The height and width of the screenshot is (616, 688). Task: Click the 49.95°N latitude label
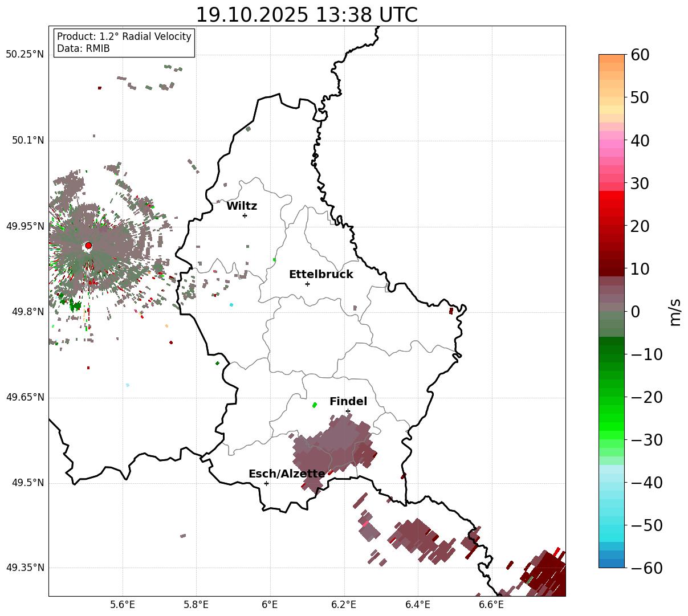25,226
